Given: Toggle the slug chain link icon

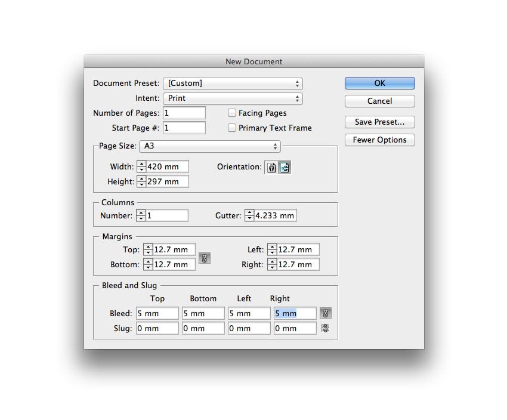Looking at the screenshot, I should click(x=325, y=328).
